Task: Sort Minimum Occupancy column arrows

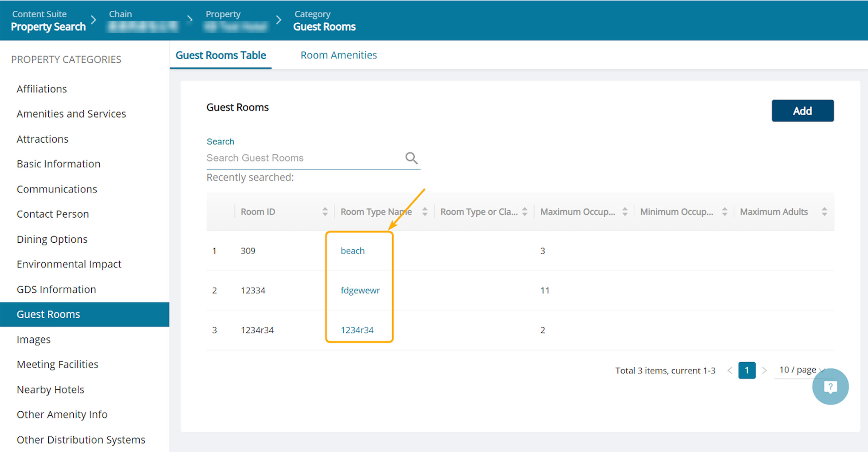Action: [724, 211]
